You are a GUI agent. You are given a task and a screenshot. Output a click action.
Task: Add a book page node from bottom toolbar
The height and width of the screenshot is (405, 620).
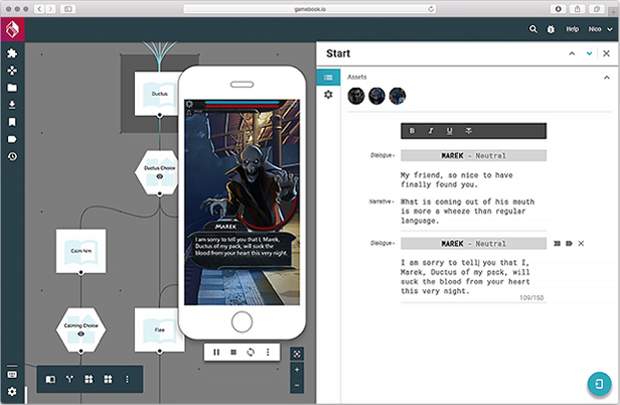(50, 379)
